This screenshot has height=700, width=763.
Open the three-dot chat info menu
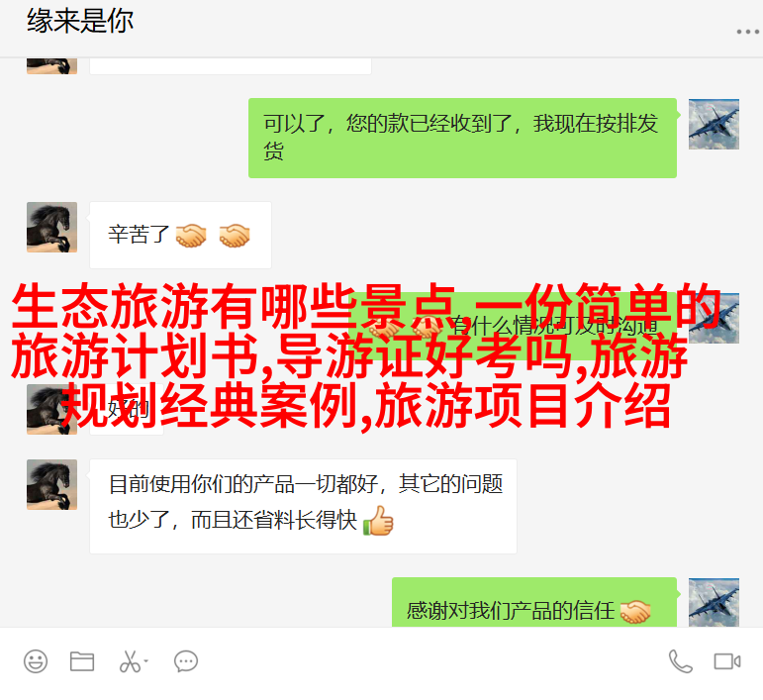(x=748, y=32)
